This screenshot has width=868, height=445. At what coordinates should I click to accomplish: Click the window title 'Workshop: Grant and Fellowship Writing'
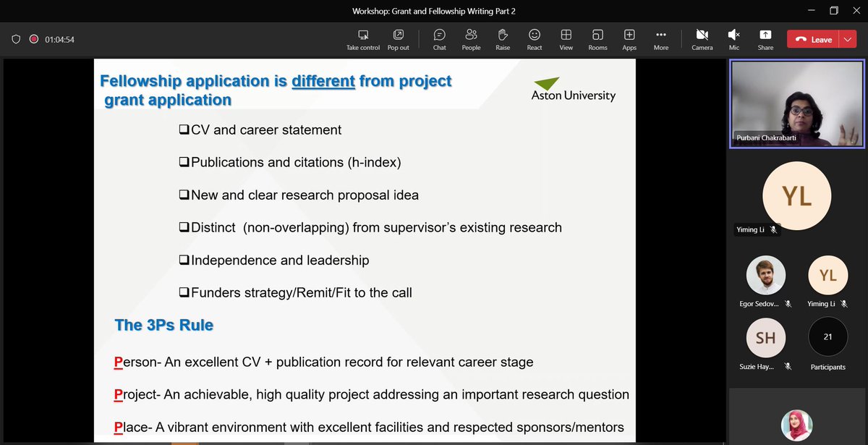point(434,11)
